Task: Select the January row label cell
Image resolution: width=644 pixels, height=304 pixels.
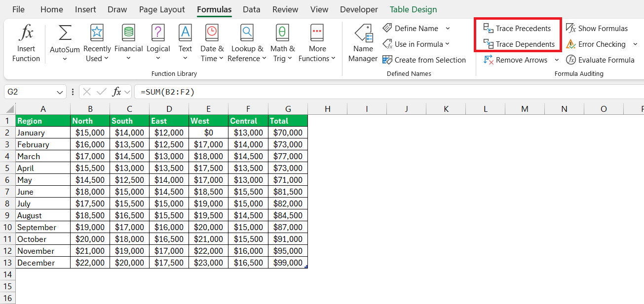Action: [43, 133]
